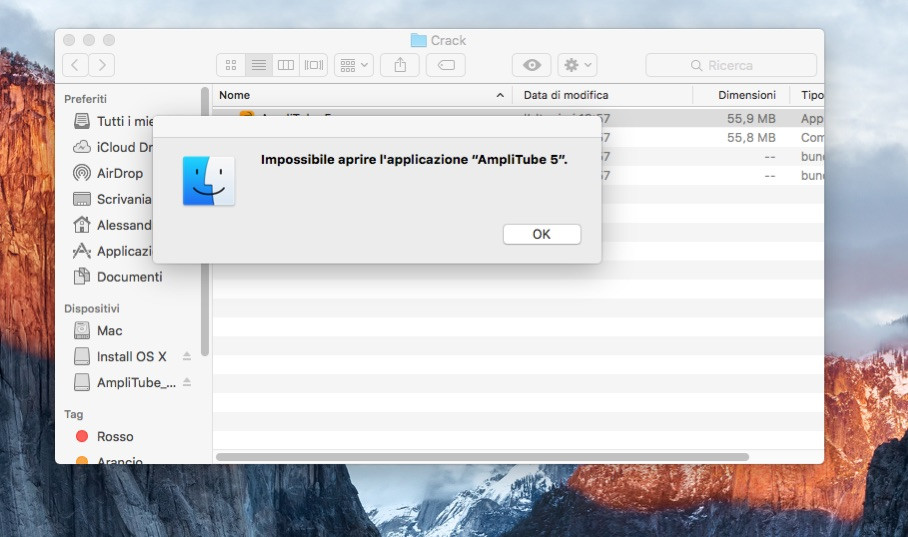Open Scrivania in the sidebar
The width and height of the screenshot is (908, 537).
click(x=114, y=199)
